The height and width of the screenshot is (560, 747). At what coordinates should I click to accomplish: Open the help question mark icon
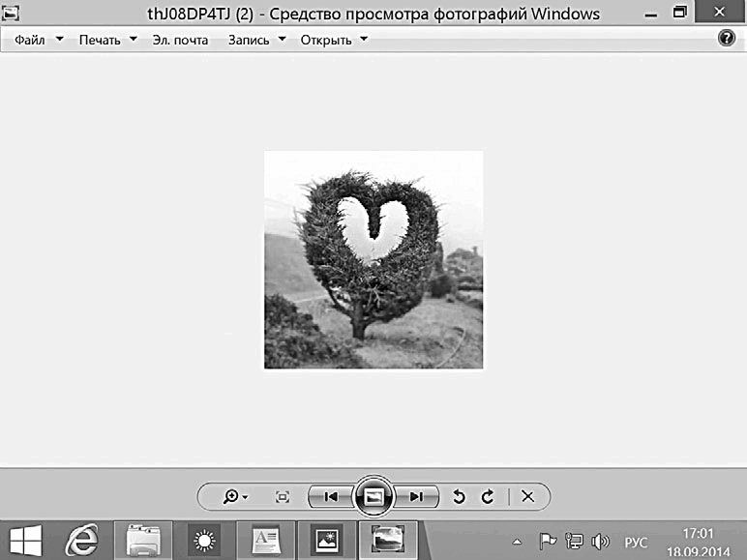pos(727,39)
